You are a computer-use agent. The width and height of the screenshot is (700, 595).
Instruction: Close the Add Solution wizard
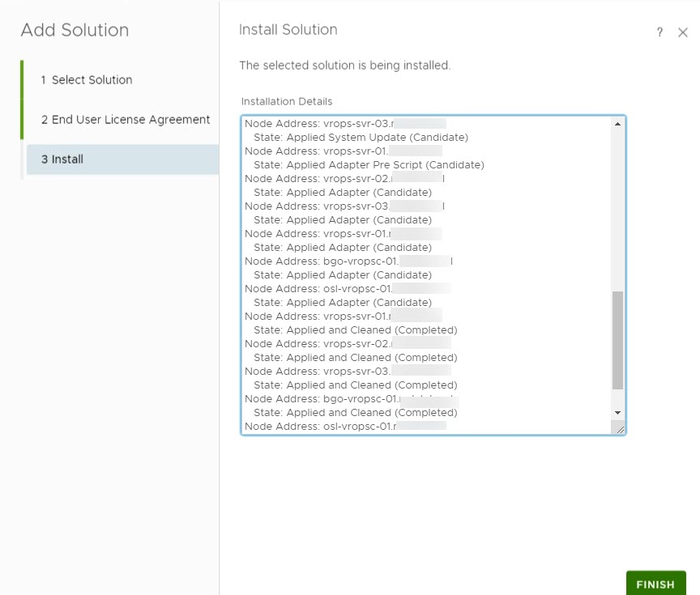[x=682, y=32]
